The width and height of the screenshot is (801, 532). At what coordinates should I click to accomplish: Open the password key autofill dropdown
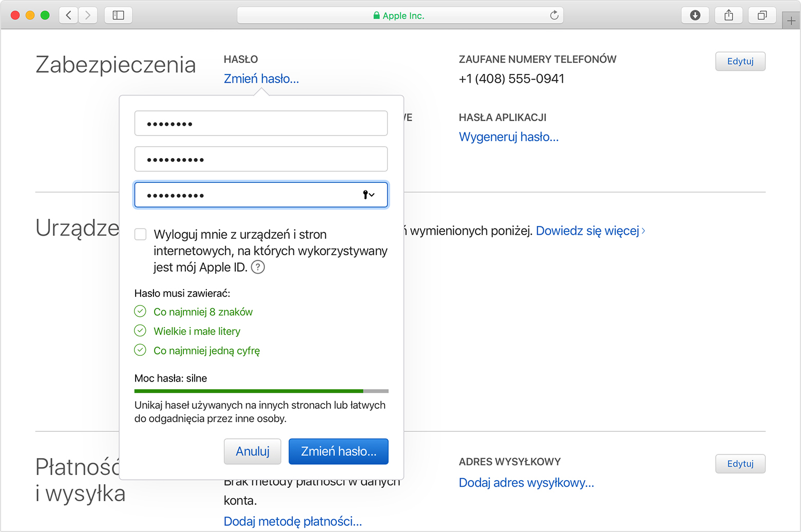[x=369, y=195]
